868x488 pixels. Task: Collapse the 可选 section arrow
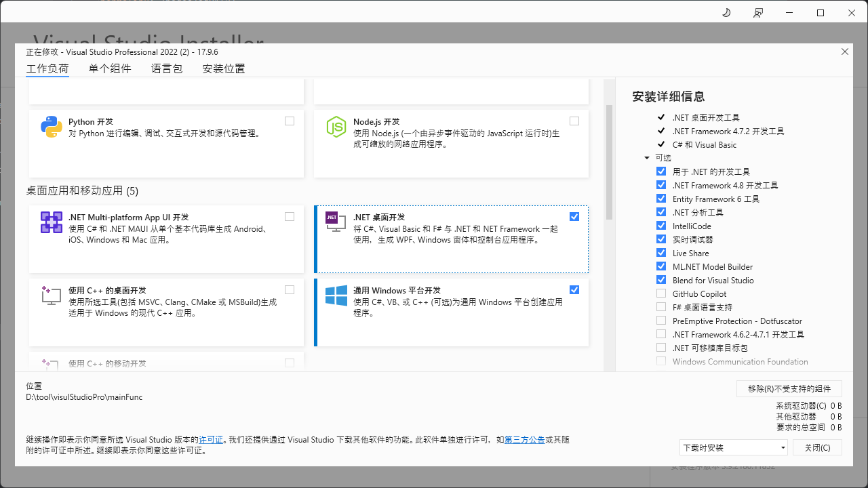tap(647, 158)
